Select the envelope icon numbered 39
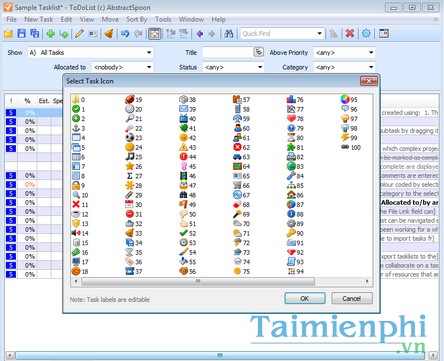Screen dimensions: 444x361 (183, 109)
